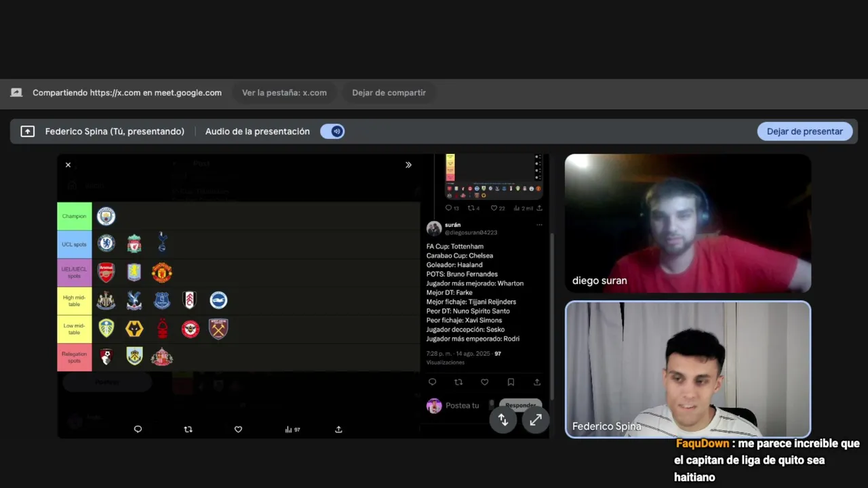The height and width of the screenshot is (488, 868).
Task: Click the Tottenham crest in UCL spots
Action: (x=162, y=243)
